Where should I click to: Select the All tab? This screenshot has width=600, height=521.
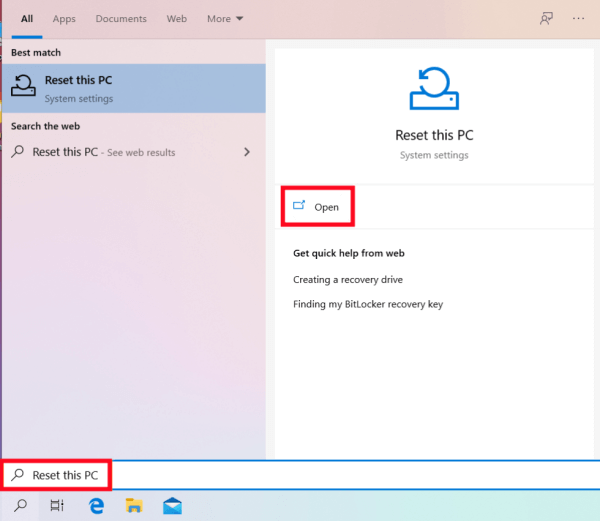click(x=27, y=19)
